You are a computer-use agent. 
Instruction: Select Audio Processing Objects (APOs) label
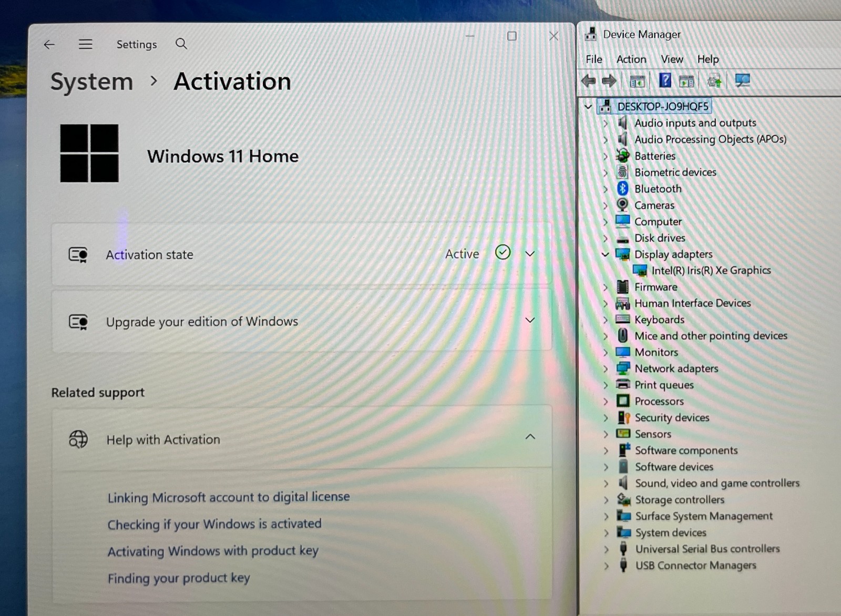(711, 139)
